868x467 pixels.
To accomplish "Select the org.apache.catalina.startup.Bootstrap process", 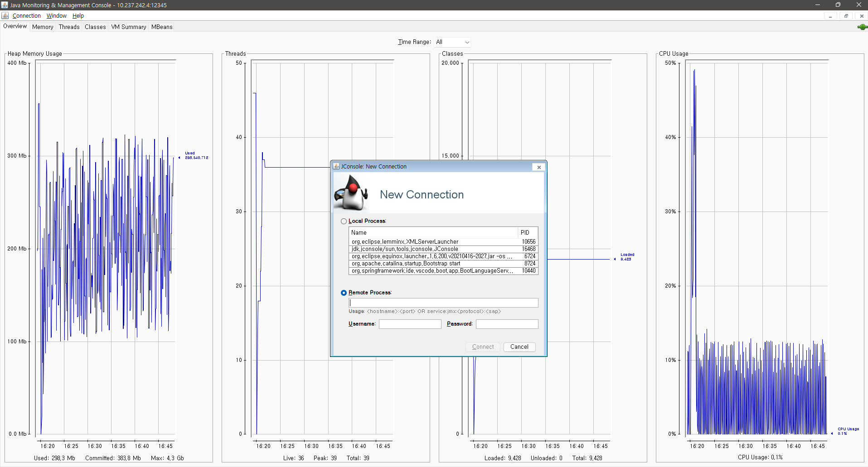I will click(x=443, y=264).
